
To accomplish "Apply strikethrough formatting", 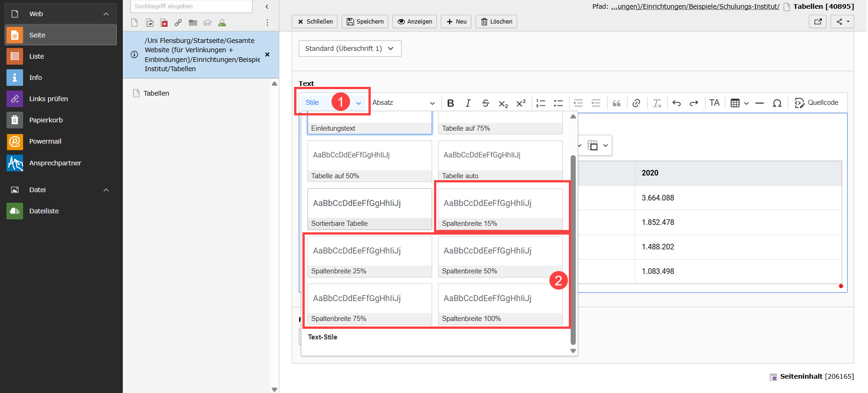I will point(485,103).
